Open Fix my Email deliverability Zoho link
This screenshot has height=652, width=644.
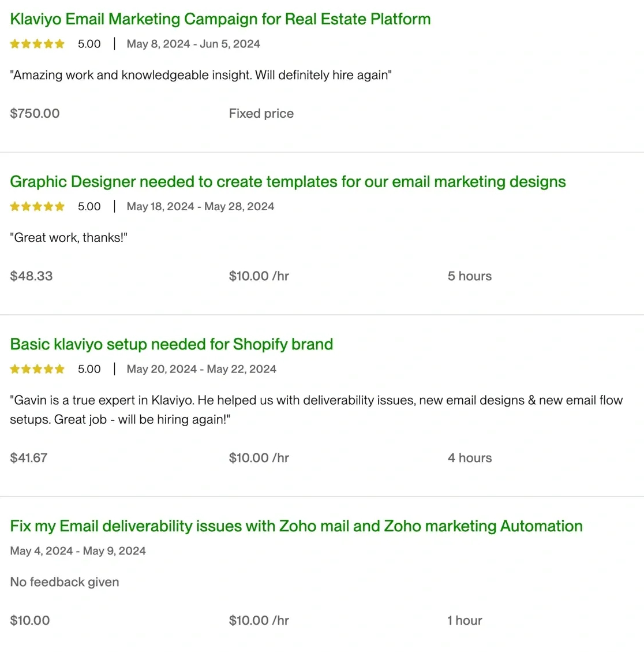[x=296, y=526]
